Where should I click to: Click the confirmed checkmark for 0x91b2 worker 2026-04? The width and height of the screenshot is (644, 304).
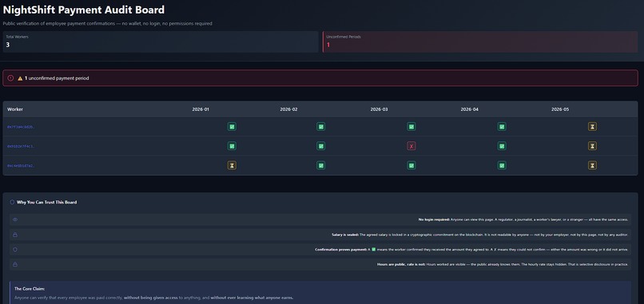click(x=502, y=146)
